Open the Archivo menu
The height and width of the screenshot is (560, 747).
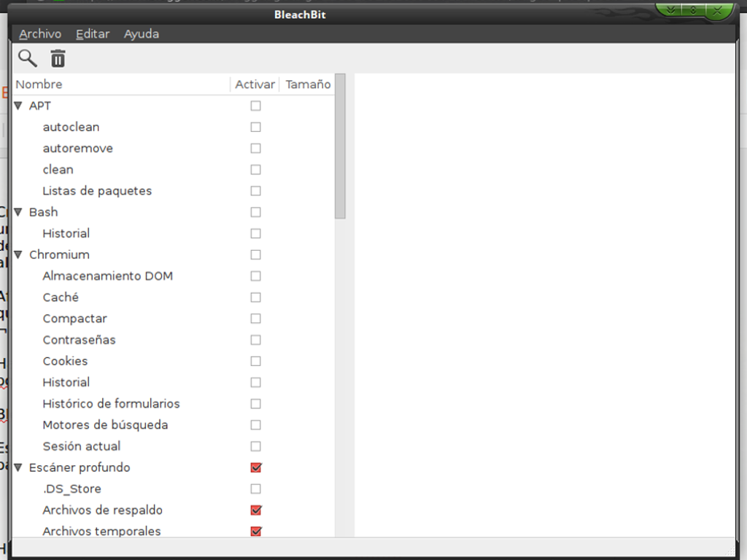[40, 34]
